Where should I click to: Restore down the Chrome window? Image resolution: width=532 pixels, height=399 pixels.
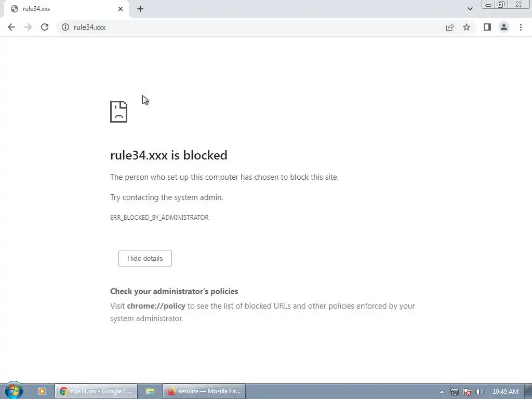pyautogui.click(x=501, y=5)
